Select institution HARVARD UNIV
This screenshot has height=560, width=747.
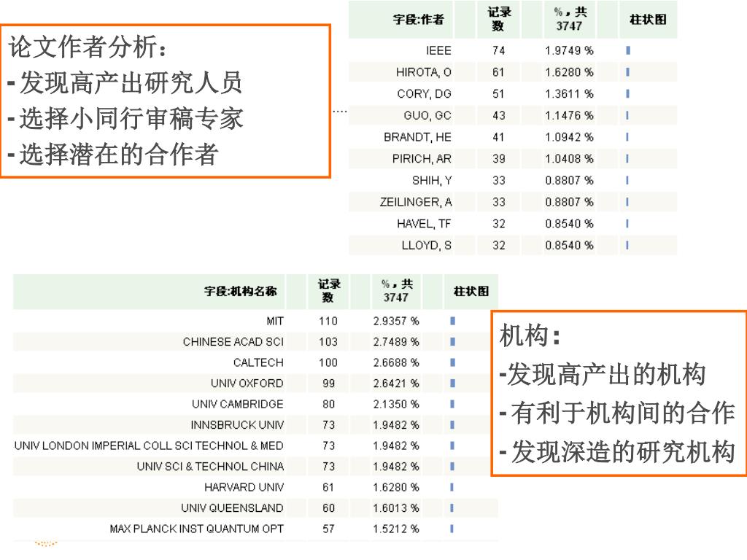(x=244, y=487)
